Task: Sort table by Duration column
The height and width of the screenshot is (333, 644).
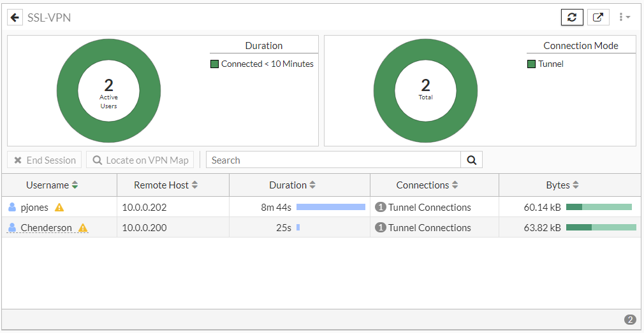Action: [x=293, y=185]
